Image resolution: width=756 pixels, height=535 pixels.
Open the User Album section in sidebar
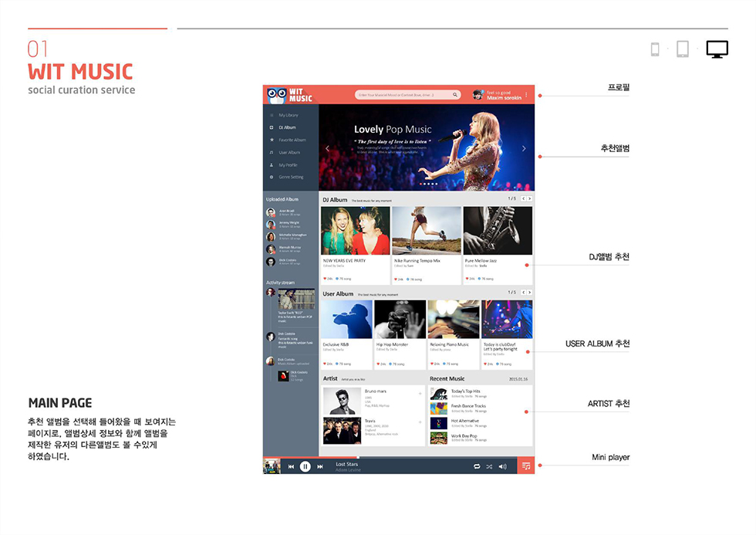pyautogui.click(x=271, y=152)
